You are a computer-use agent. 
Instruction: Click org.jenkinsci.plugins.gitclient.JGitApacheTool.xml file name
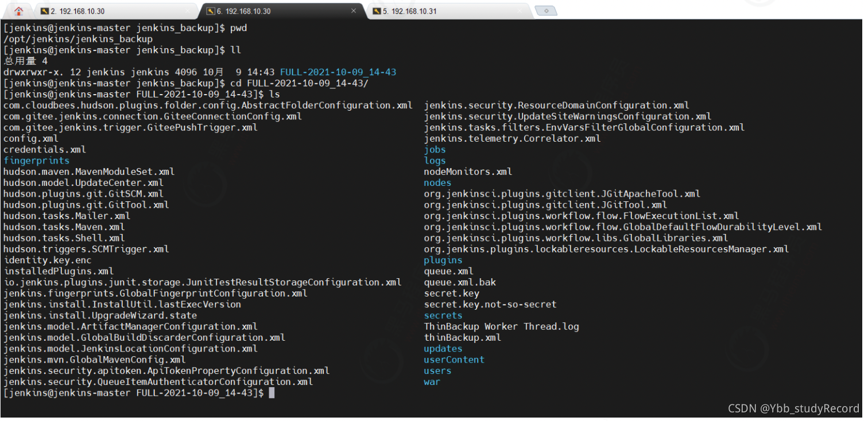563,194
